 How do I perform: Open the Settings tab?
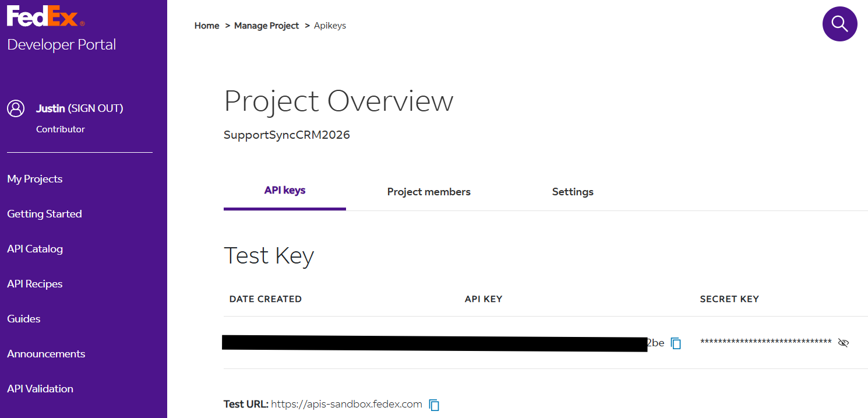click(x=573, y=192)
